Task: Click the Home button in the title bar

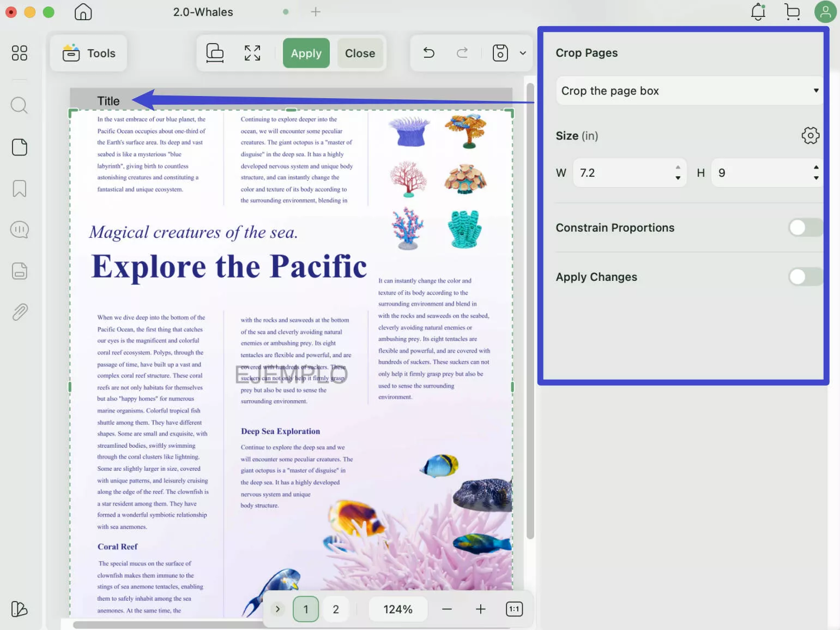Action: pos(82,11)
